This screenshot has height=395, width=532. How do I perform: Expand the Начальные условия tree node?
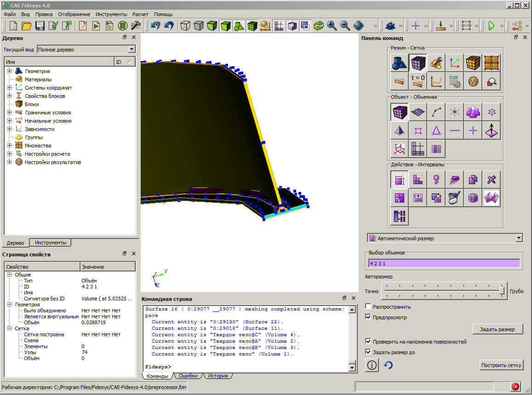(10, 121)
